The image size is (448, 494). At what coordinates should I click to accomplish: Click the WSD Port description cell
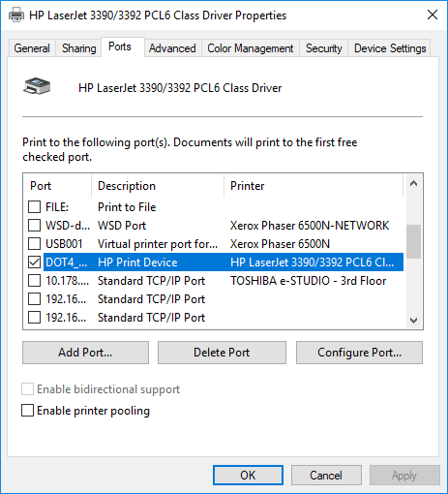coord(122,226)
